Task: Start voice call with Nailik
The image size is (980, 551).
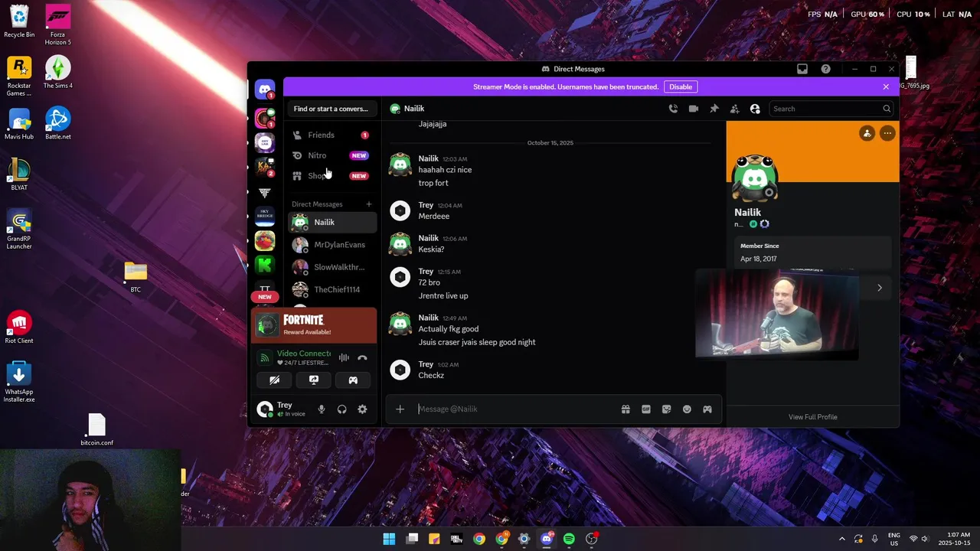Action: click(673, 109)
